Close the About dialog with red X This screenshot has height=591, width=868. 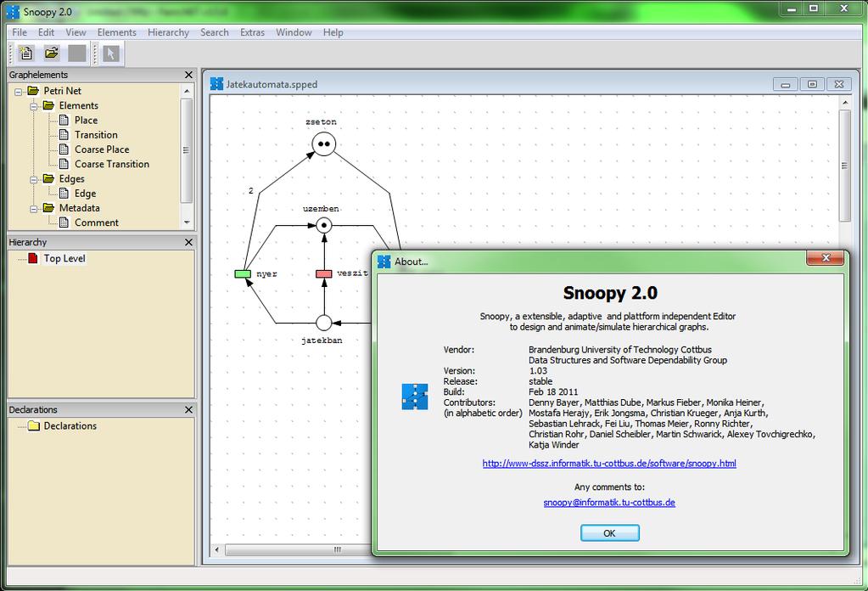(826, 257)
